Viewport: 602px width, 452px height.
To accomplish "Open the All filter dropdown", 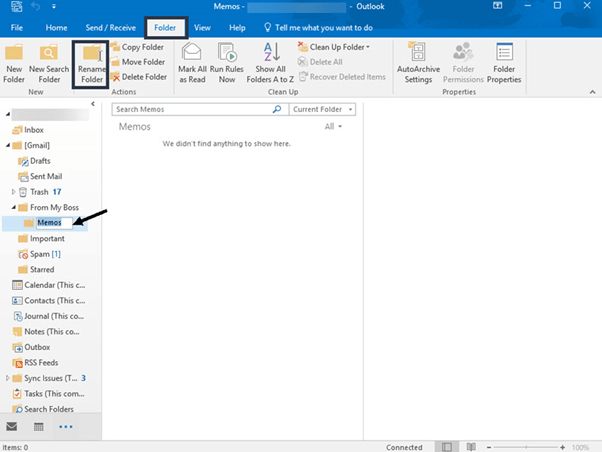I will coord(333,127).
